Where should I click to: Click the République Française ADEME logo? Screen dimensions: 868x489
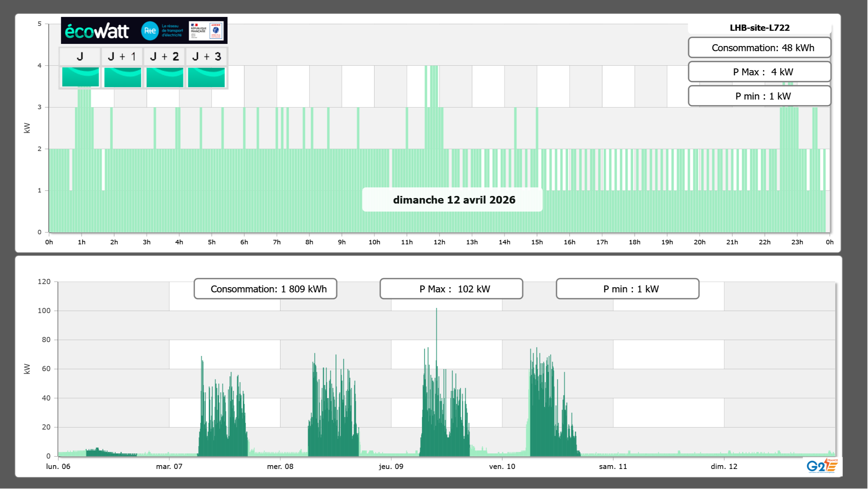pos(206,31)
